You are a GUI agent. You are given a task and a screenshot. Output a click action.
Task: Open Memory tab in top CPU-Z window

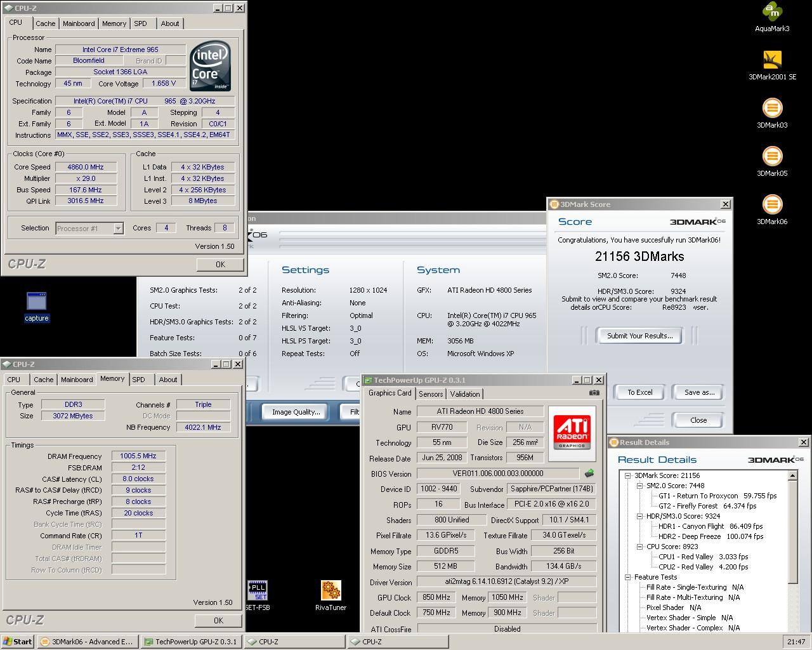coord(114,23)
